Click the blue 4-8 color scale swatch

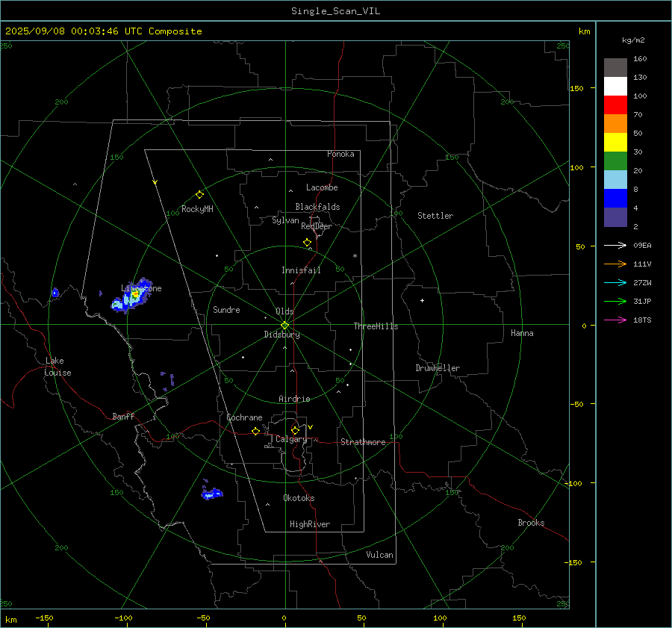(x=615, y=199)
